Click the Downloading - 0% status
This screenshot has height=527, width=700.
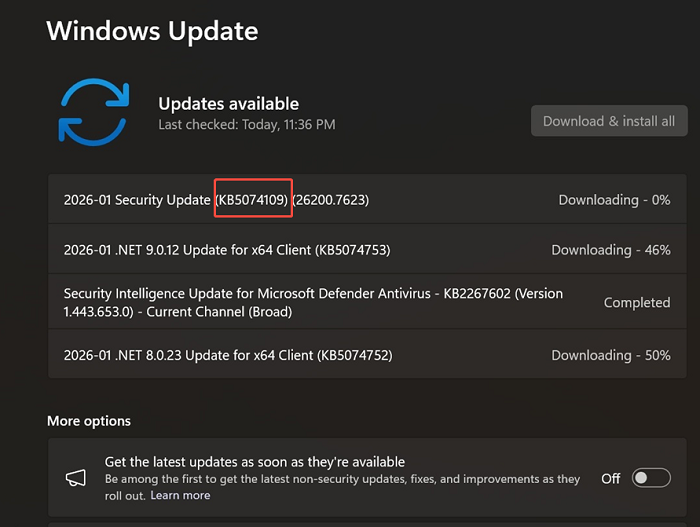pyautogui.click(x=614, y=200)
